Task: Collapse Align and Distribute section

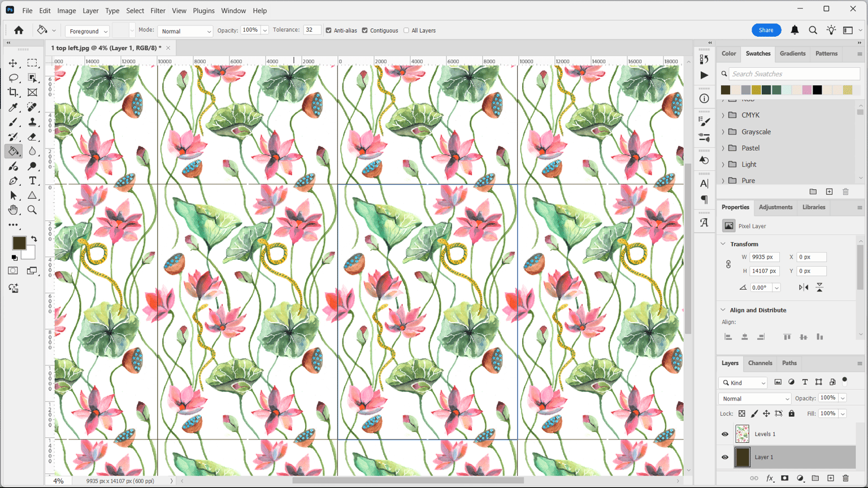Action: click(723, 310)
